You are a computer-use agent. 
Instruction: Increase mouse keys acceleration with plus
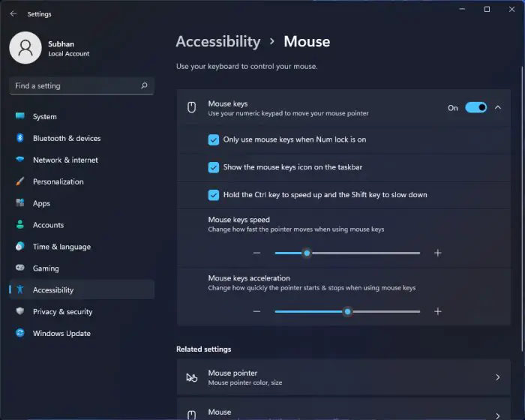[437, 311]
